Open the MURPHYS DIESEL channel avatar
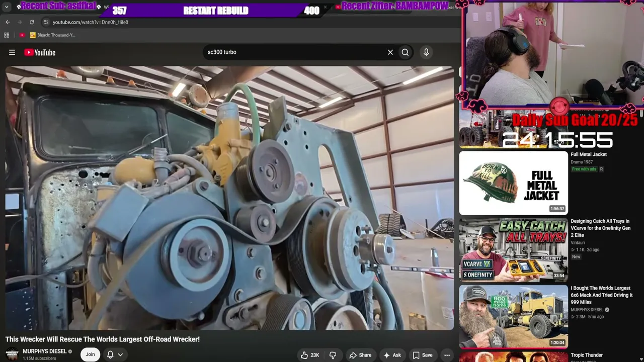This screenshot has height=362, width=644. (12, 354)
